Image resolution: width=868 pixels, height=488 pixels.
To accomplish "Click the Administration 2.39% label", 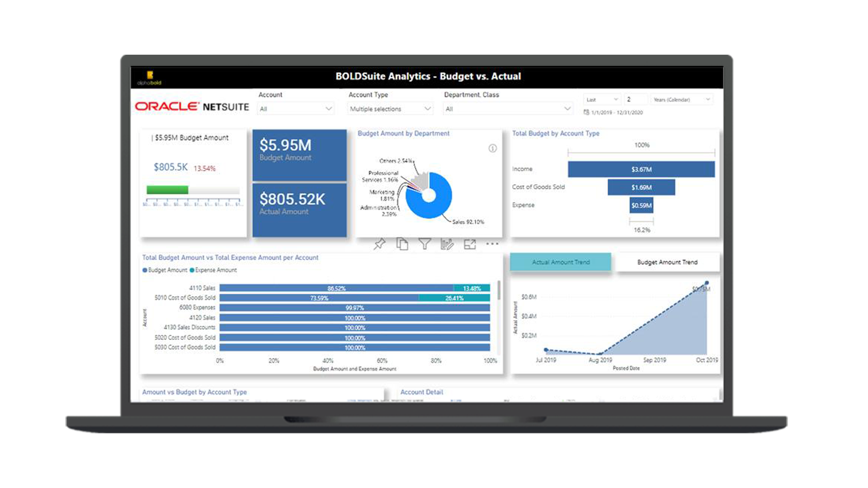I will (379, 211).
